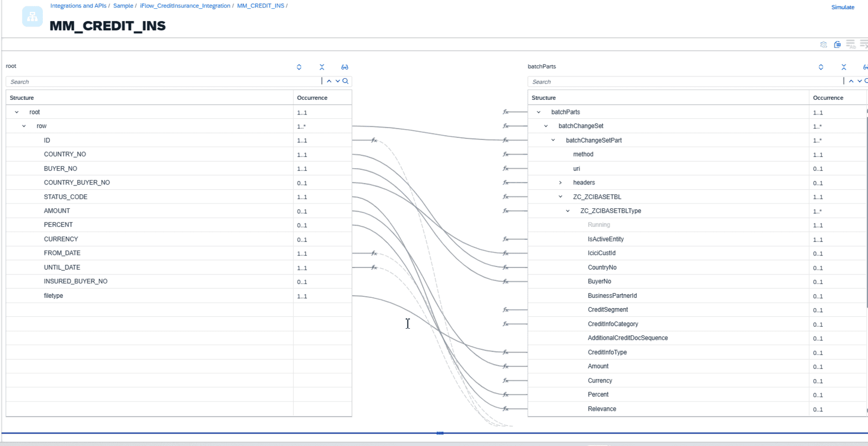Expand the headers node in target tree
The width and height of the screenshot is (868, 446).
point(560,183)
